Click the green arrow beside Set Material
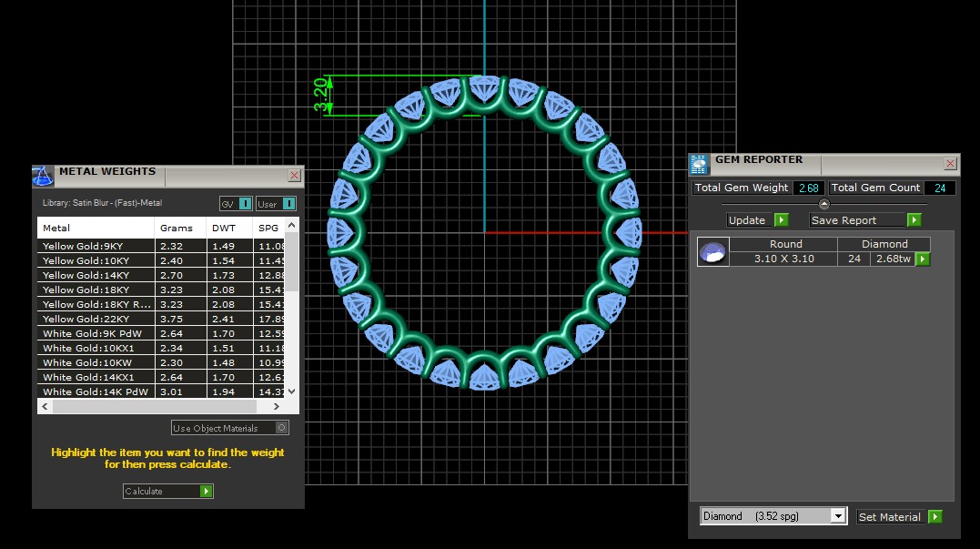This screenshot has width=980, height=549. coord(935,516)
